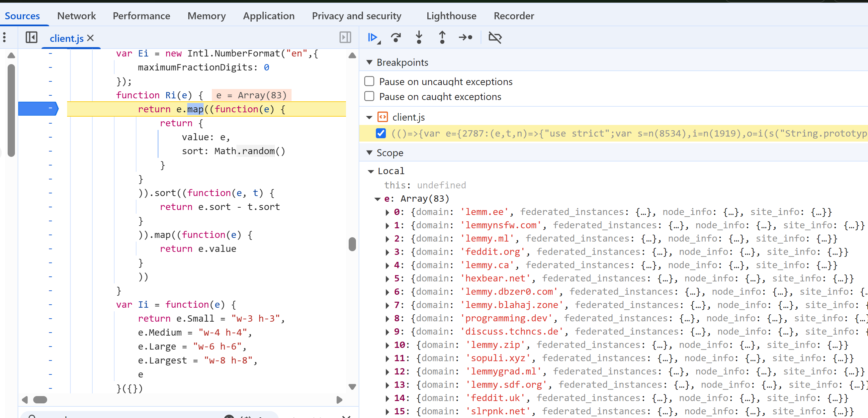Expand array item 0 lemm.ee
The height and width of the screenshot is (418, 868).
point(387,212)
